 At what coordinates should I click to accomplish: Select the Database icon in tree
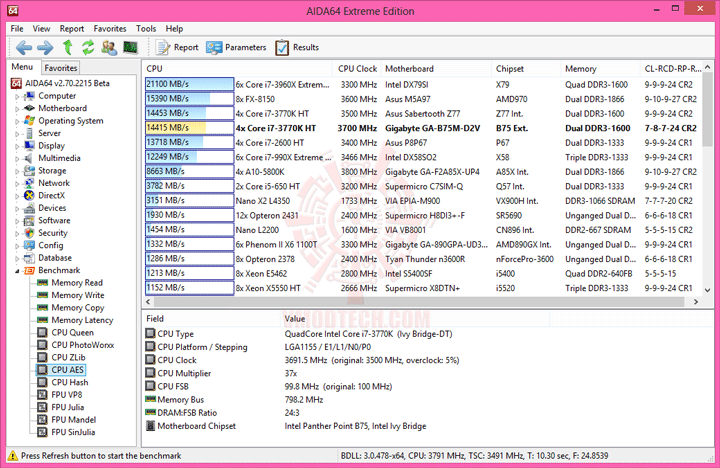pos(29,258)
